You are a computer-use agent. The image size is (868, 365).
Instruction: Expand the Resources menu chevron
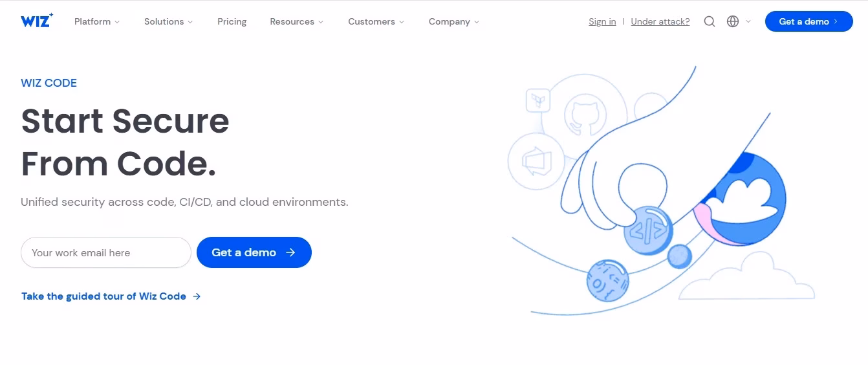(x=321, y=22)
